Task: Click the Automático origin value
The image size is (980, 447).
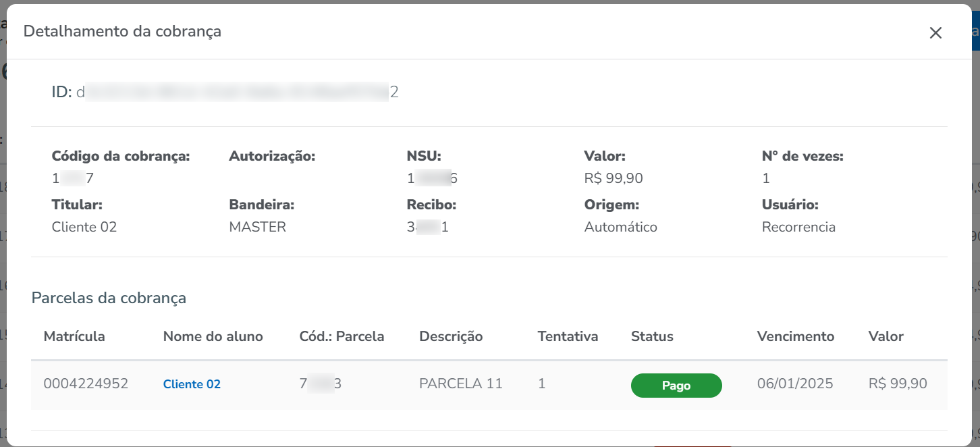Action: pyautogui.click(x=620, y=227)
